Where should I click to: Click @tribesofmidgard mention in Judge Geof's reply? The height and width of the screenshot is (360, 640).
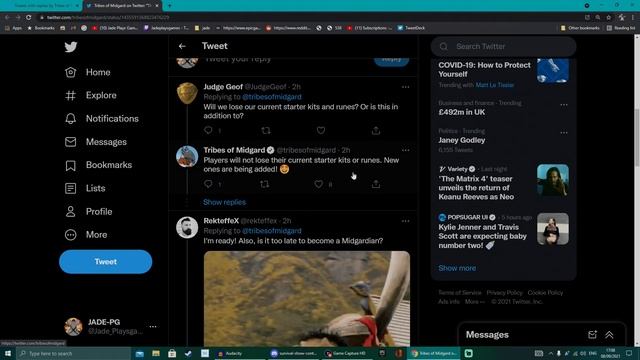[272, 97]
